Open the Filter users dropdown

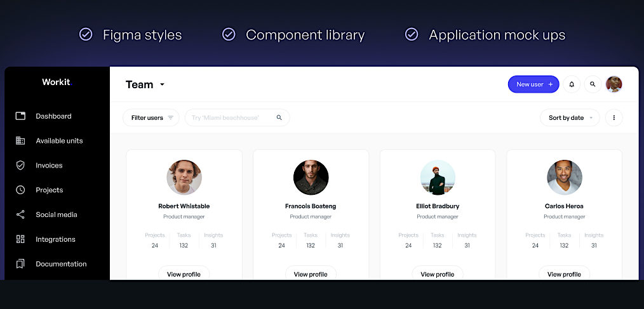coord(151,118)
